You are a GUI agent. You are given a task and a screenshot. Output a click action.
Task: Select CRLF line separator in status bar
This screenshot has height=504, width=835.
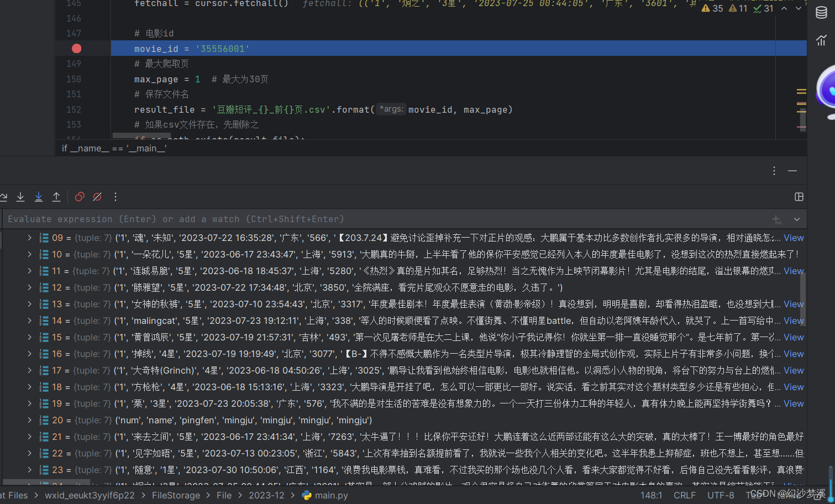[685, 495]
